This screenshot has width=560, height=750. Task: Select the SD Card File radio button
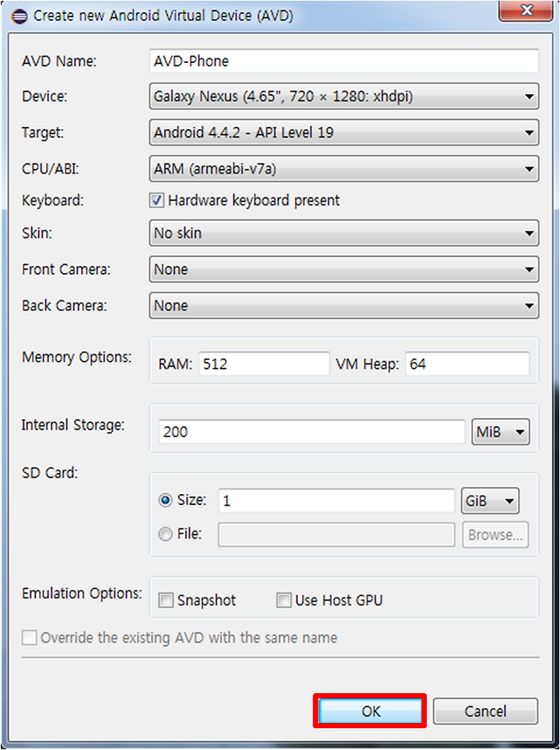(165, 534)
